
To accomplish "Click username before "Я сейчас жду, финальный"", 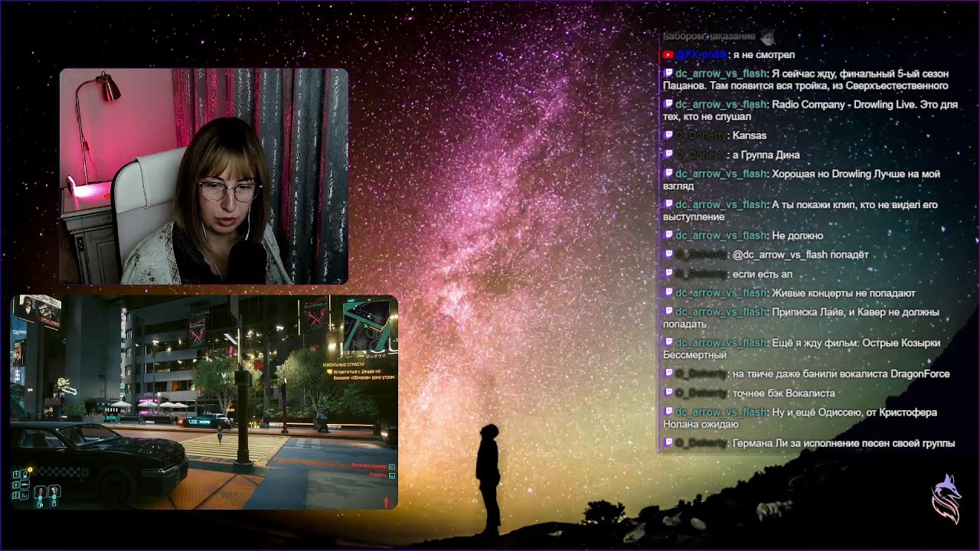I will click(721, 74).
